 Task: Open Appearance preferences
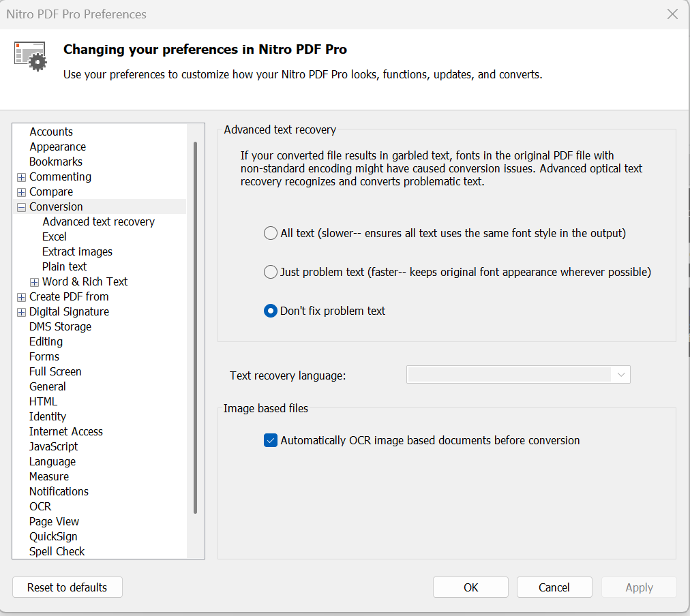58,147
